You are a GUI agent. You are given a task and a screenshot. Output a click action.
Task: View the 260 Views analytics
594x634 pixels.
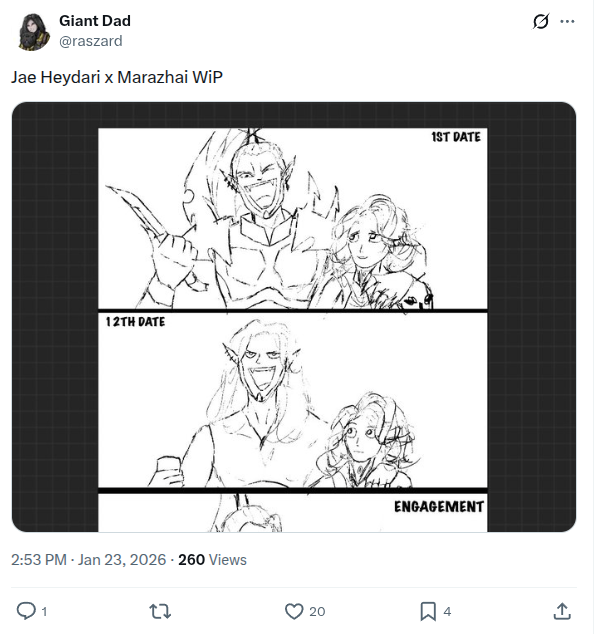click(212, 560)
